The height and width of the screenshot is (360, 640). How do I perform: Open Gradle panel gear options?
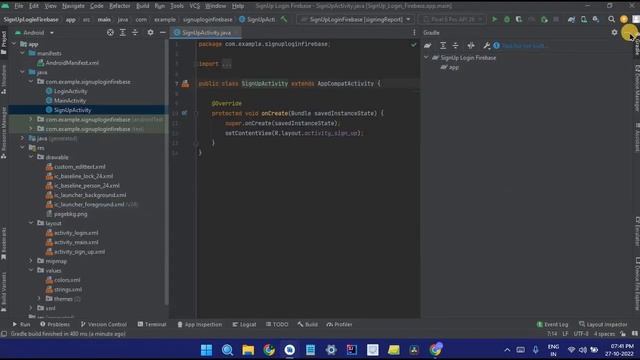(614, 32)
